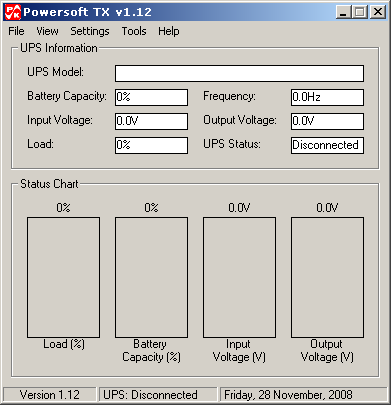
Task: Click the 'Input Voltage (V)' chart caption
Action: (x=239, y=351)
